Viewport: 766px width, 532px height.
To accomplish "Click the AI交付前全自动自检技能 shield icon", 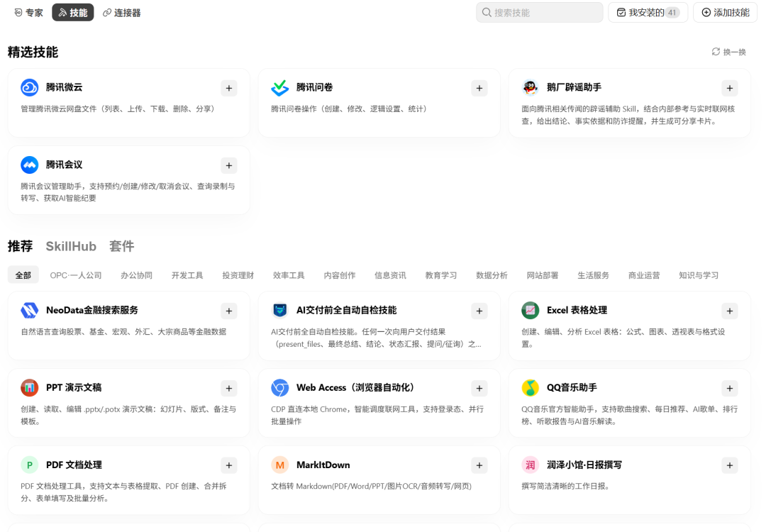I will point(280,310).
